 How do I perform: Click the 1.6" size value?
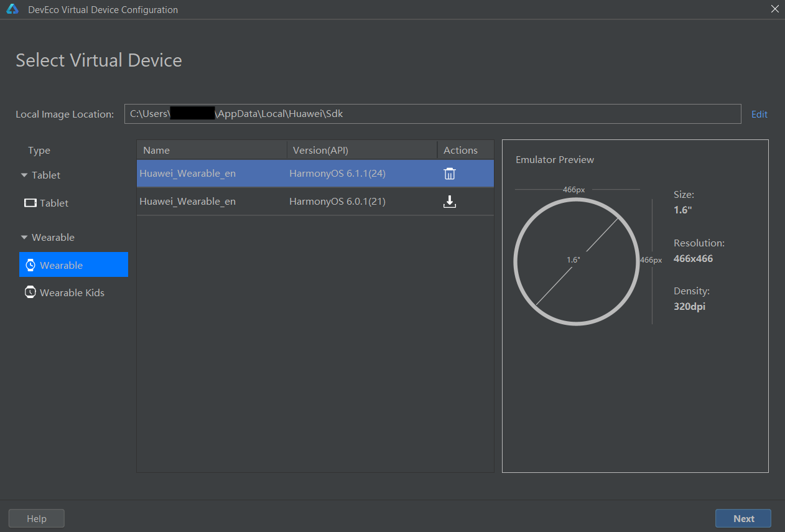(682, 210)
